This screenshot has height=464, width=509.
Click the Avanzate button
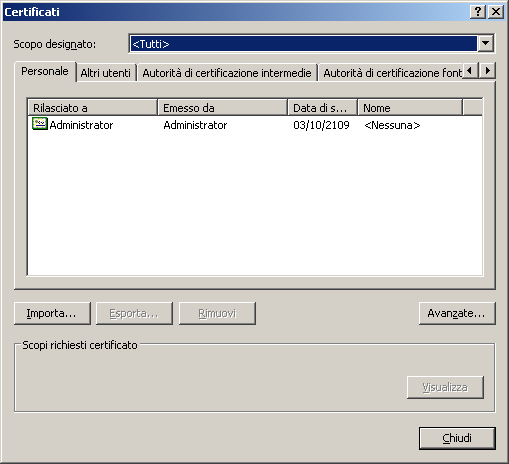click(457, 313)
